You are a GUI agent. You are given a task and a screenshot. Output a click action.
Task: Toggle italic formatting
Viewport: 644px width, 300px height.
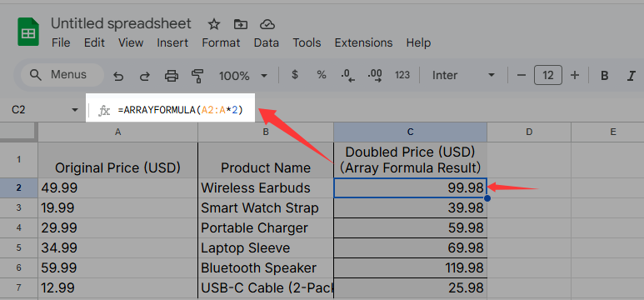point(632,76)
